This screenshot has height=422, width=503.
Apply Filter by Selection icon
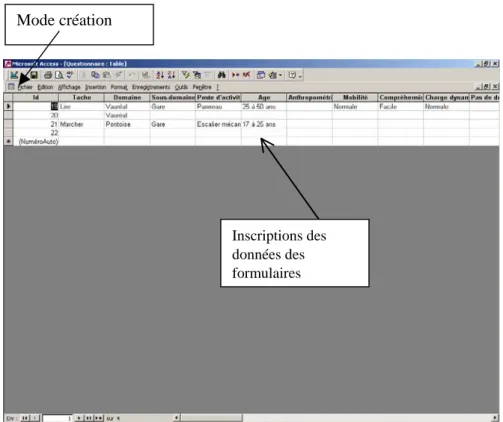186,75
